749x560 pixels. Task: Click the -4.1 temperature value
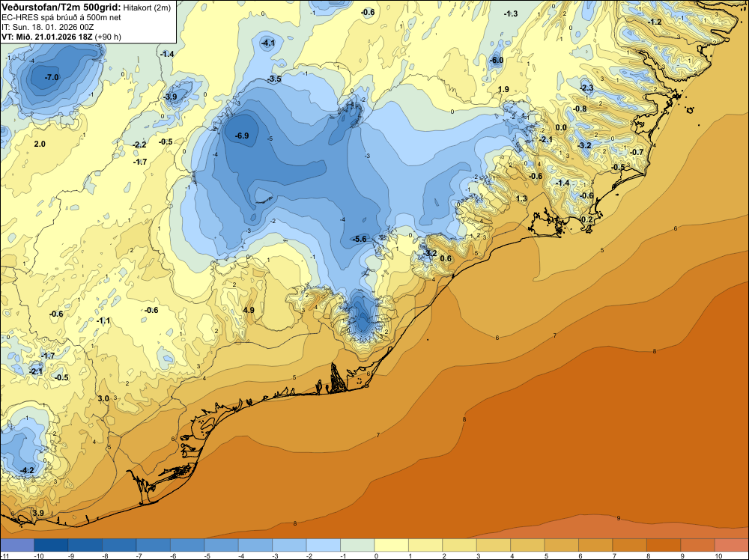pyautogui.click(x=268, y=43)
